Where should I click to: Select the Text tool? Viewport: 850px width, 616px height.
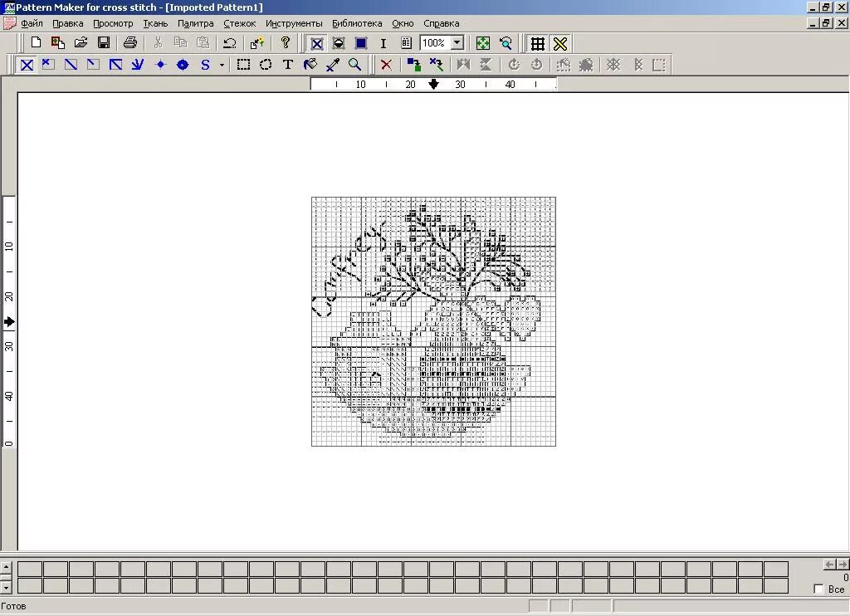point(287,64)
